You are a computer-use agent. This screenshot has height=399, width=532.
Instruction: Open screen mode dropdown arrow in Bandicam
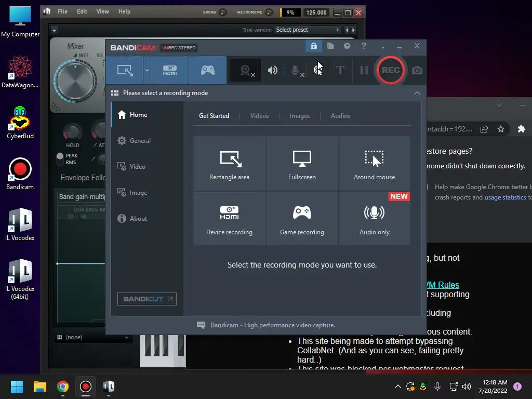[x=147, y=70]
